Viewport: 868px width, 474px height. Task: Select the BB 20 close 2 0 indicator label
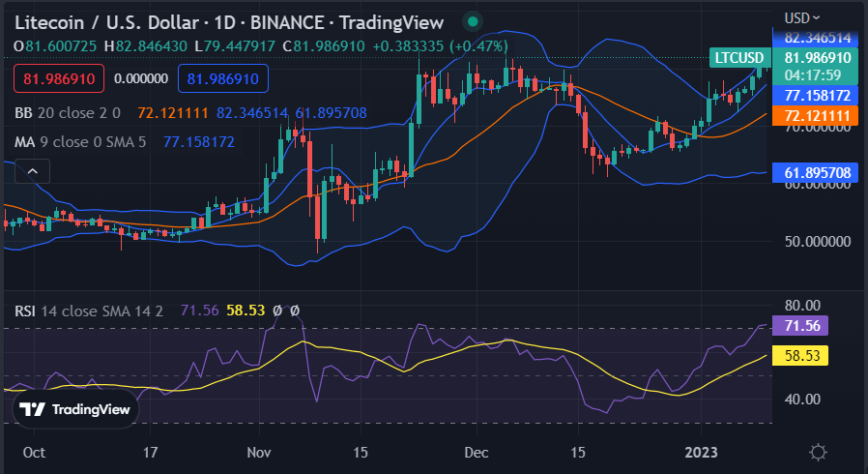pos(68,113)
